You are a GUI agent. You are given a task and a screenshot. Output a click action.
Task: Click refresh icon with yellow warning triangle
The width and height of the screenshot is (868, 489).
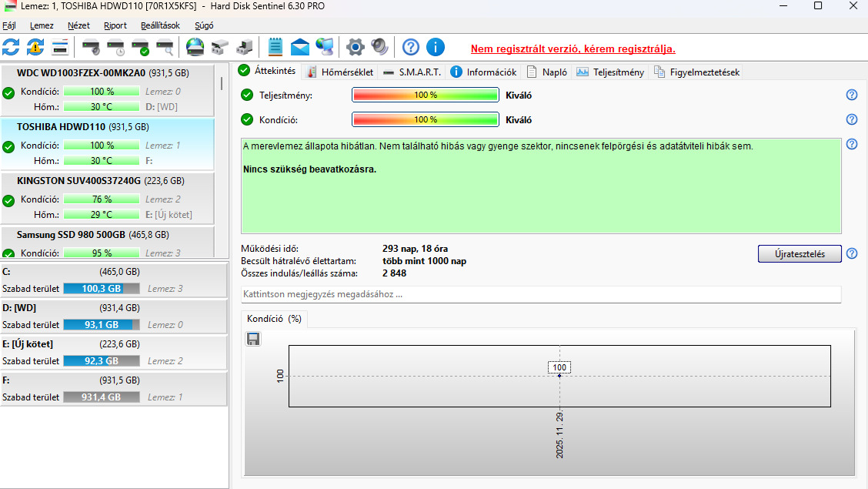point(35,48)
